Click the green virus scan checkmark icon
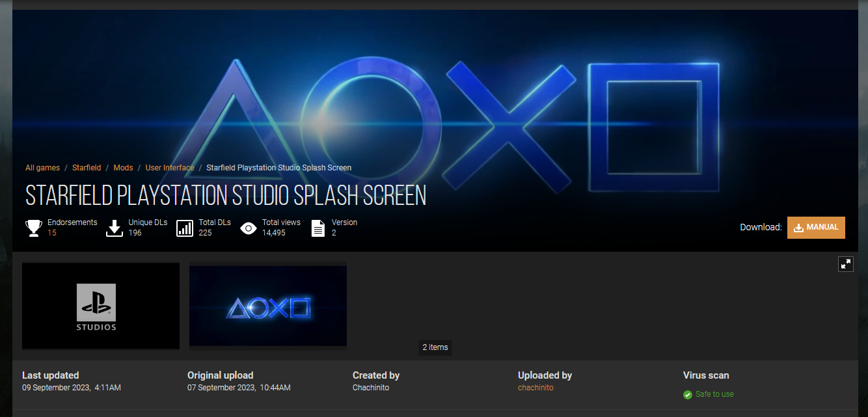 (x=688, y=394)
